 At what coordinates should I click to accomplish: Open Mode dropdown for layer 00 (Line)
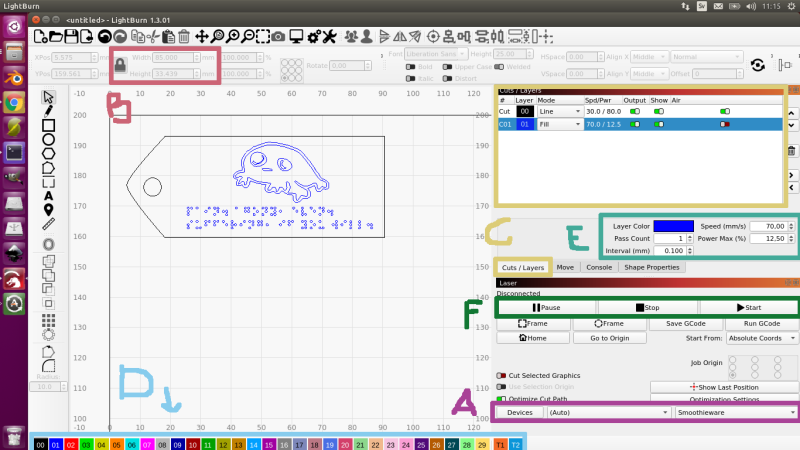point(560,111)
